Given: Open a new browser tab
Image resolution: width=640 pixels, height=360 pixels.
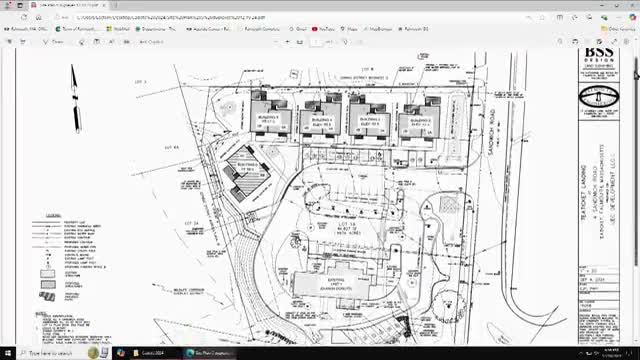Looking at the screenshot, I should (x=116, y=5).
